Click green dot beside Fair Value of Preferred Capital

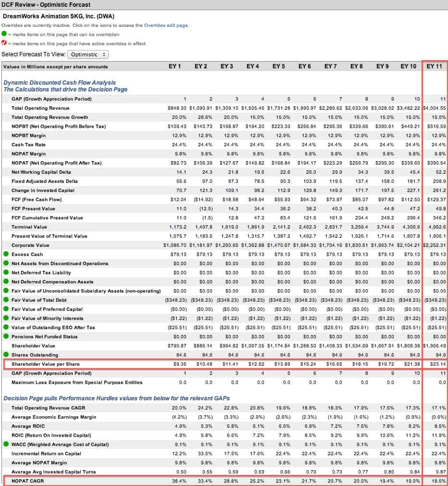click(6, 309)
